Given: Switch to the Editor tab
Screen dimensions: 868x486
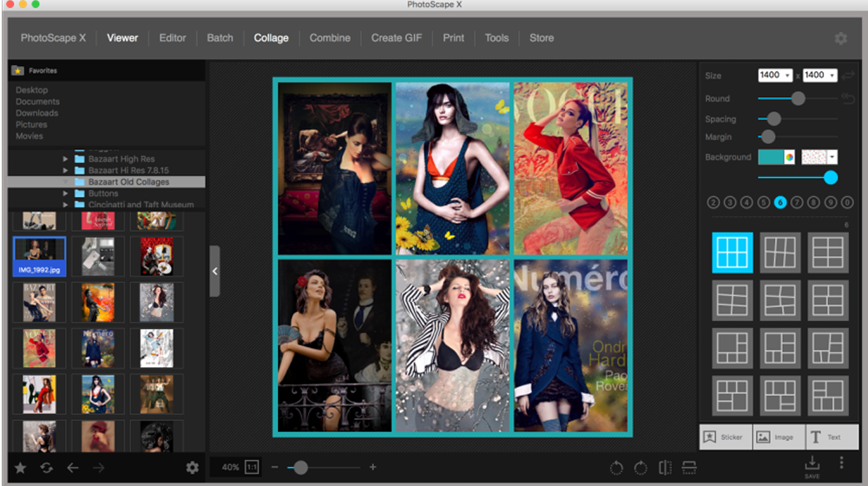Looking at the screenshot, I should [173, 38].
